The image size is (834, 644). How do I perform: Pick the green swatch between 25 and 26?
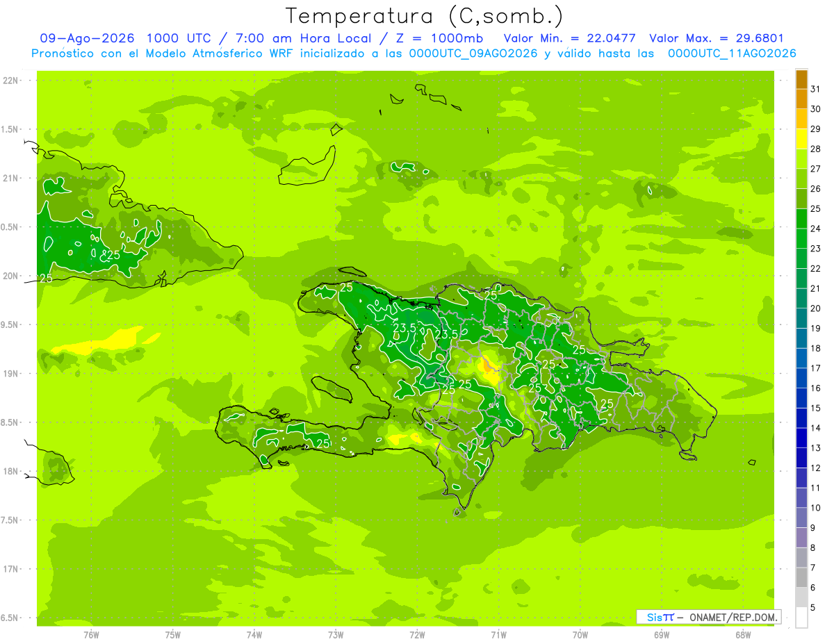coord(801,199)
